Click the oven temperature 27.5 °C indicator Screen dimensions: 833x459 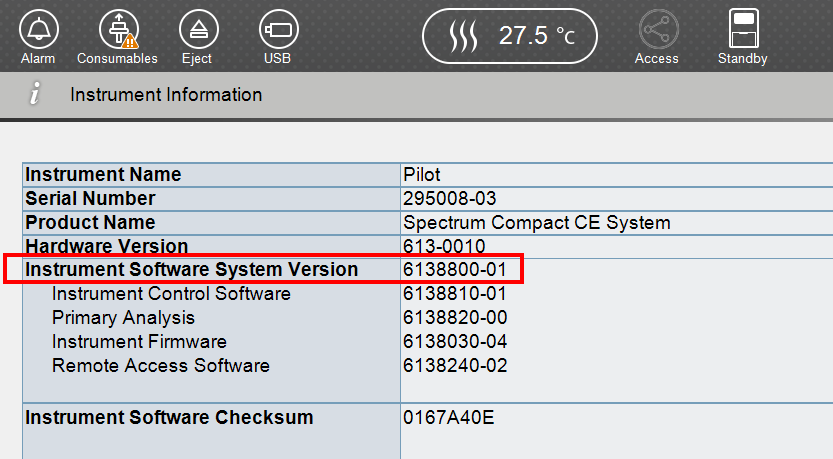[x=509, y=36]
